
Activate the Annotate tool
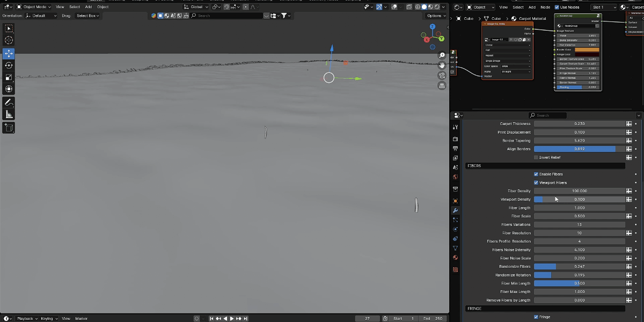pyautogui.click(x=9, y=103)
